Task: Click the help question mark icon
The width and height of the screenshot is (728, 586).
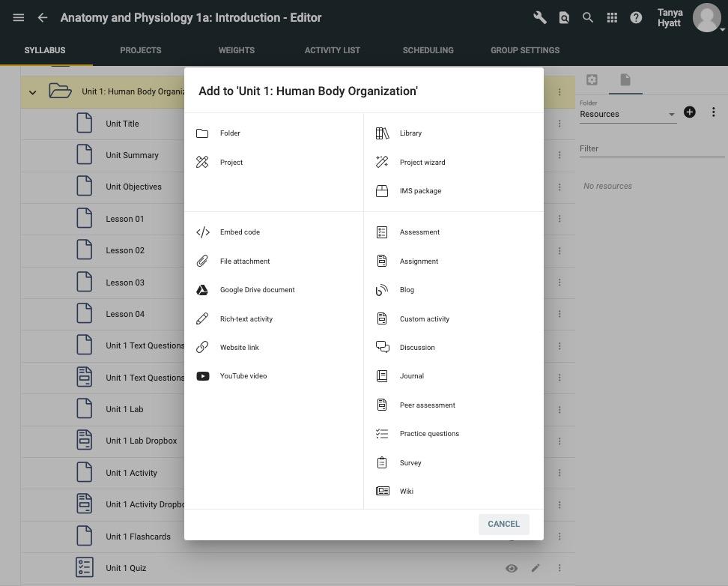Action: point(636,17)
